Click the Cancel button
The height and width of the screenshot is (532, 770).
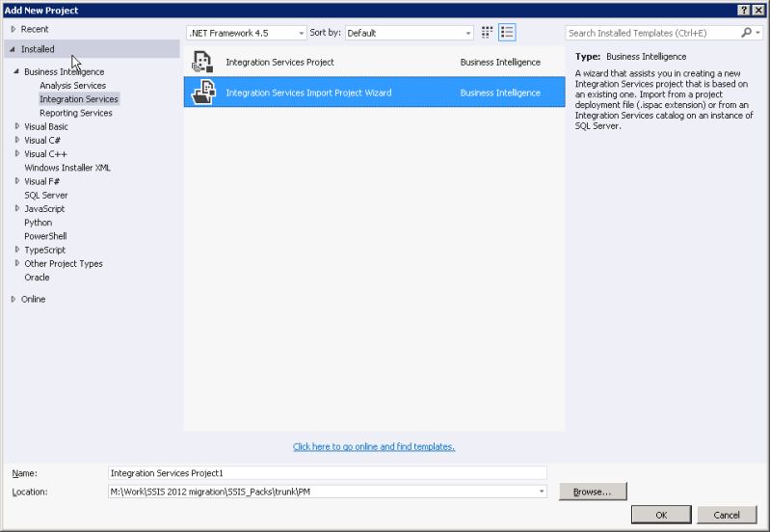click(x=727, y=515)
